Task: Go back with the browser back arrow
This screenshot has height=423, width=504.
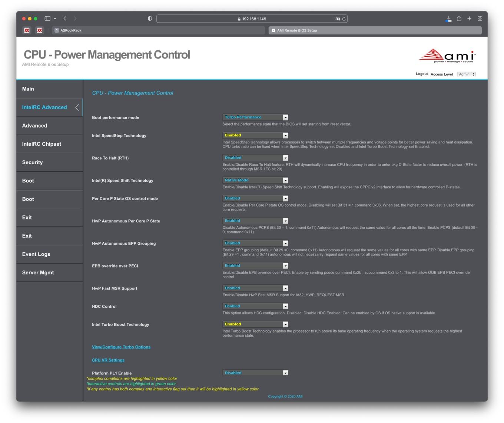Action: click(x=65, y=19)
